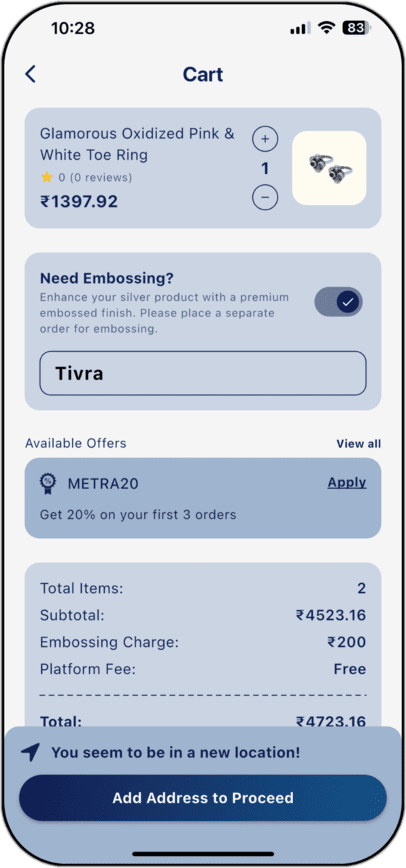
Task: Edit the embossing text field containing Tivra
Action: point(203,373)
